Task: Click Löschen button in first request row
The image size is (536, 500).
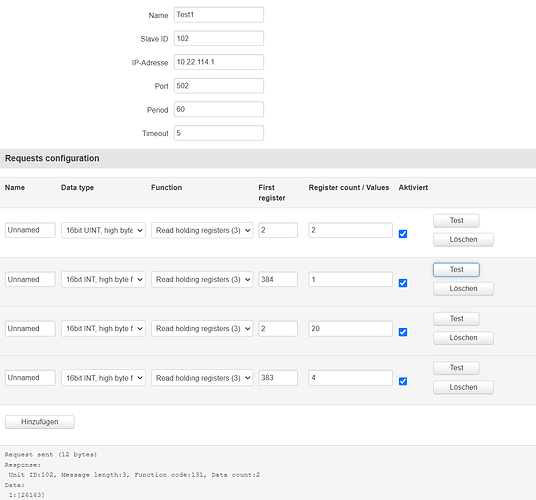Action: pyautogui.click(x=463, y=240)
